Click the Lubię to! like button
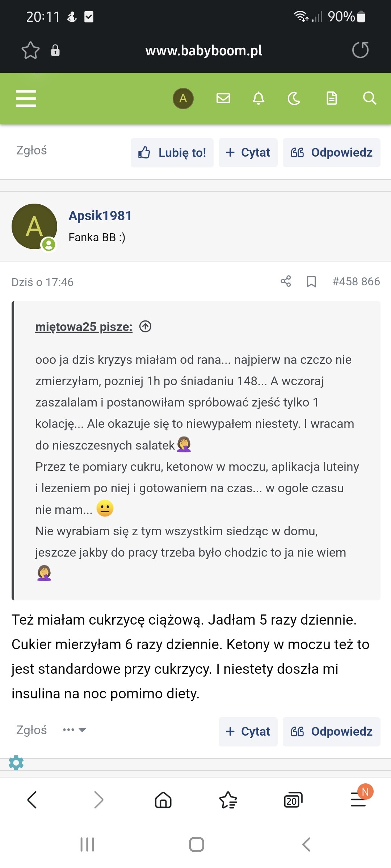 pos(172,153)
